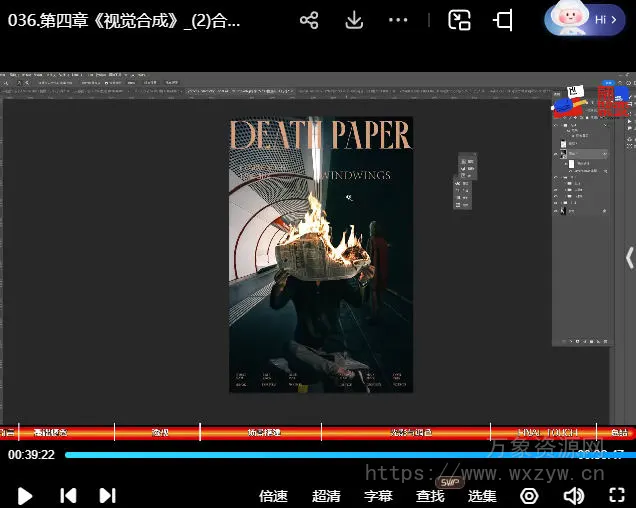
Task: Click the circular loop settings icon
Action: coord(529,495)
